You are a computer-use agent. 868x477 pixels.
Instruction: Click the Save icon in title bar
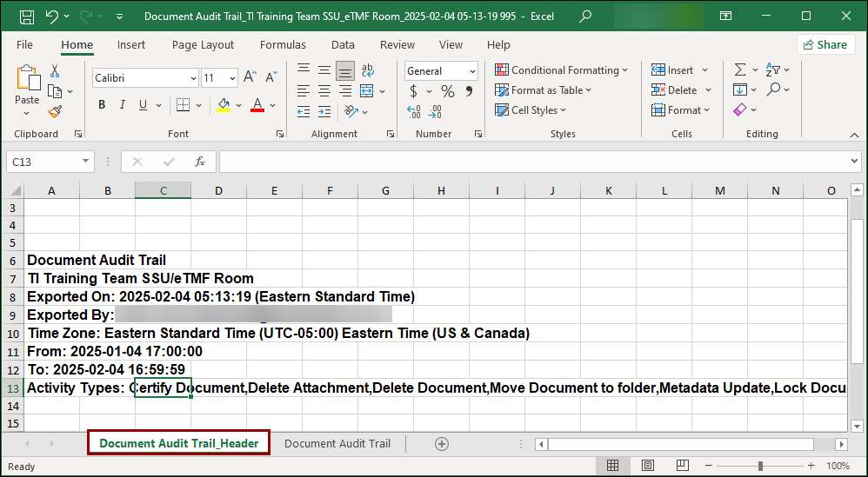pos(27,16)
